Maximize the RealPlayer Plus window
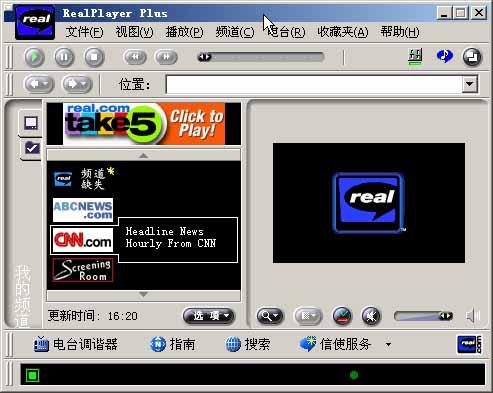493x393 pixels. pos(461,13)
